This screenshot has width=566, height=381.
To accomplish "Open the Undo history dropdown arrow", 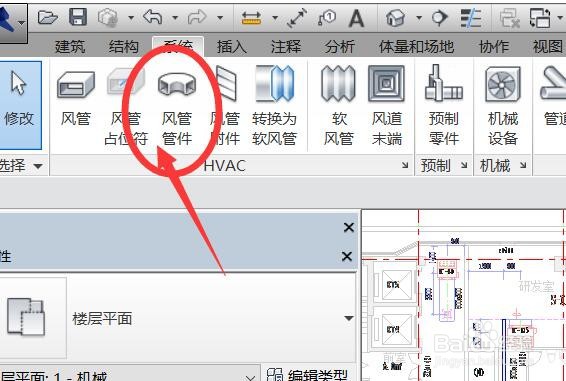I will click(x=175, y=17).
